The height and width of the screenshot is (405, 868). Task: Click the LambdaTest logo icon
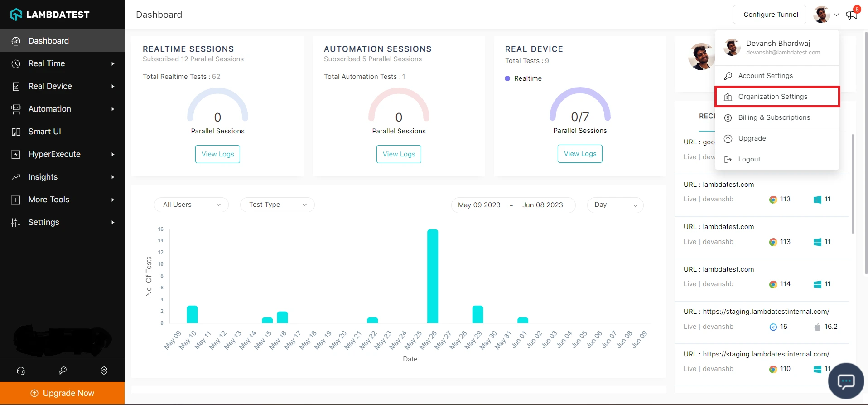16,15
